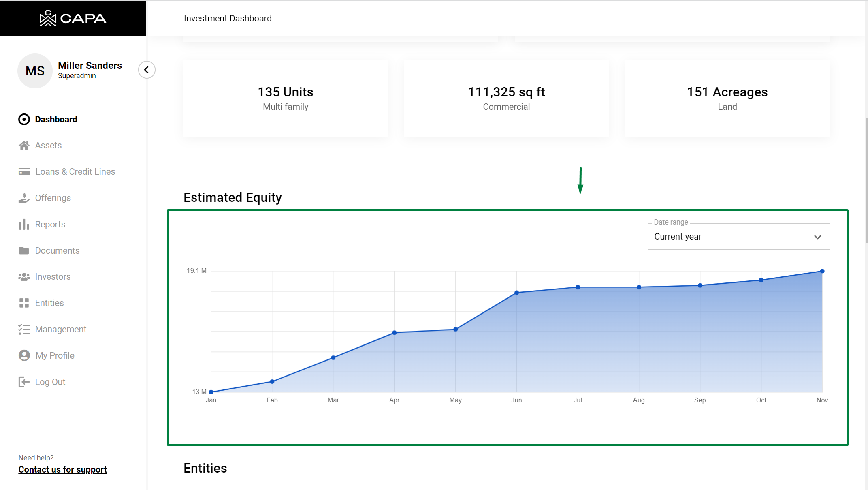Click the Nov data point on equity chart
The height and width of the screenshot is (490, 868).
(x=822, y=271)
